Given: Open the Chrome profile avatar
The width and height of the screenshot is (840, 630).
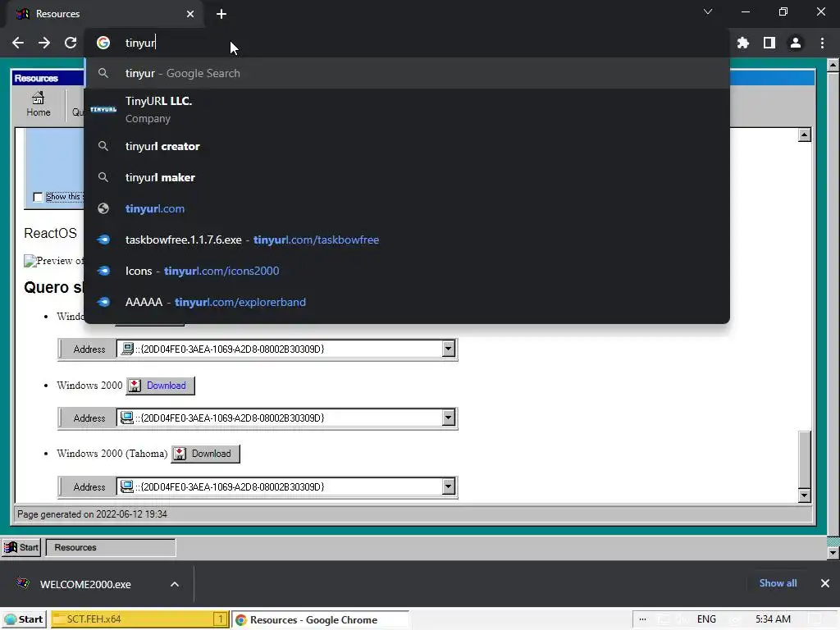Looking at the screenshot, I should [796, 43].
